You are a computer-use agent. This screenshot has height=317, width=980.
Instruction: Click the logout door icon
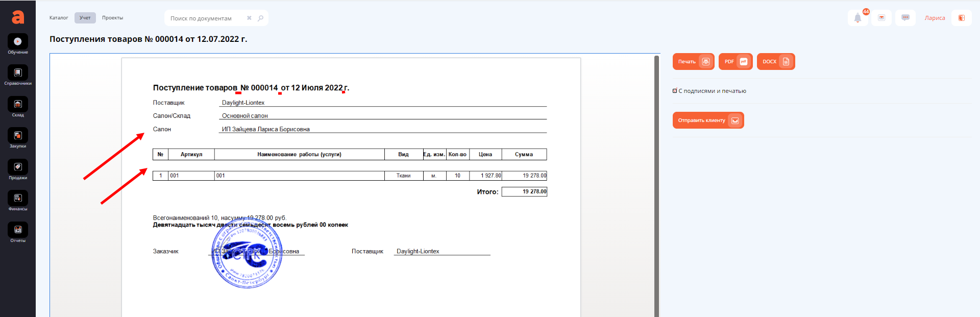coord(961,18)
